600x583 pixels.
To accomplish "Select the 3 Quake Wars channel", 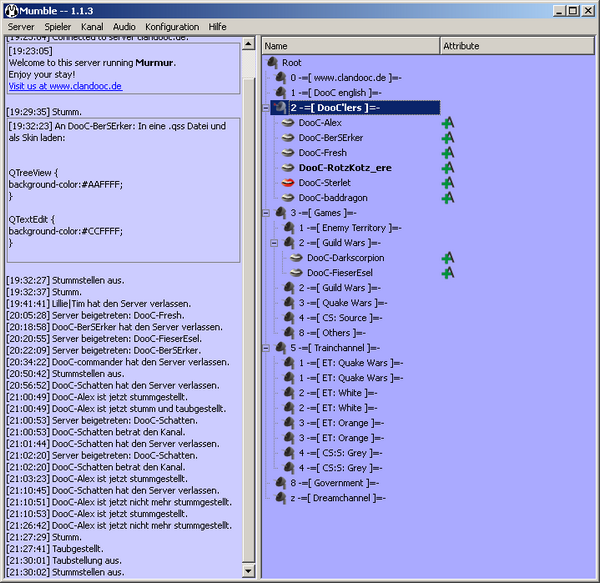I will coord(343,303).
